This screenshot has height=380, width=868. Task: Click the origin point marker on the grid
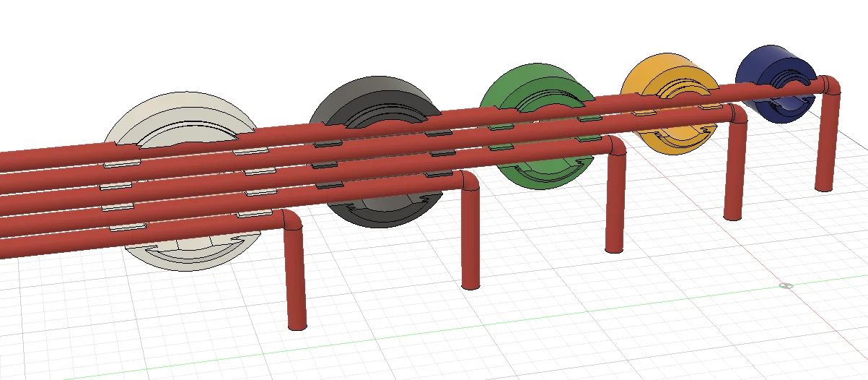click(x=786, y=285)
